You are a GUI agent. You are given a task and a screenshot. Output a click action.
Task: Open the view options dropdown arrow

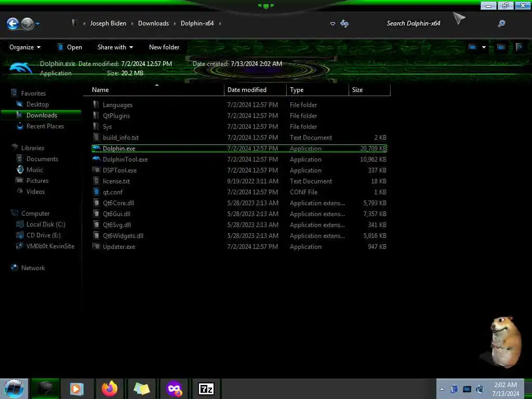[x=484, y=47]
